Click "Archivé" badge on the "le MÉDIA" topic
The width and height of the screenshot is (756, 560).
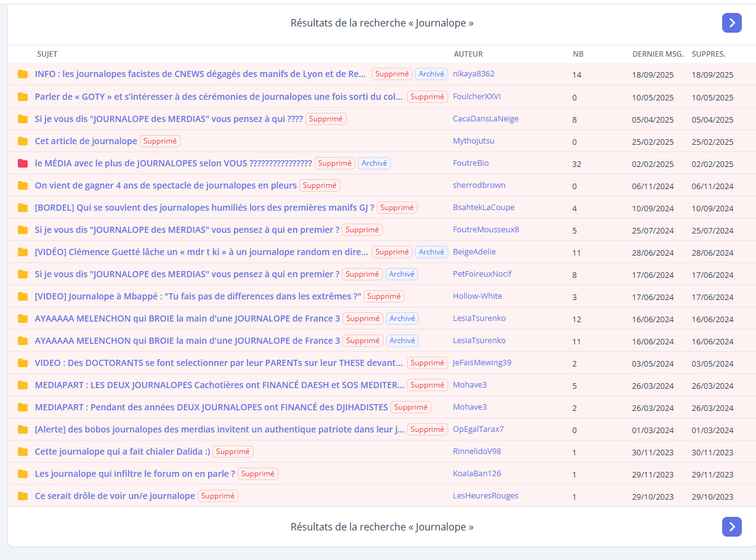[374, 163]
